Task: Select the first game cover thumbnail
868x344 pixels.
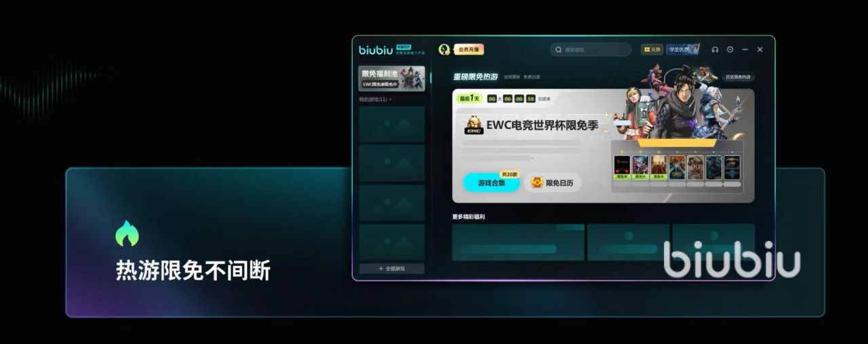Action: click(622, 167)
